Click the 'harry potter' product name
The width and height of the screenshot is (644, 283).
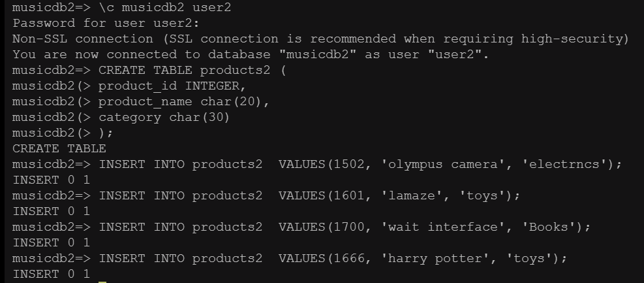[435, 259]
